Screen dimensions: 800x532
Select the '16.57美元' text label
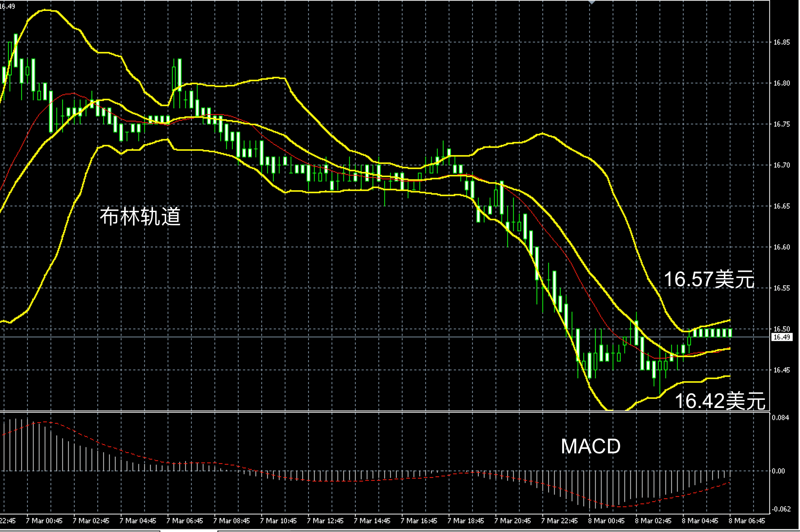click(709, 280)
